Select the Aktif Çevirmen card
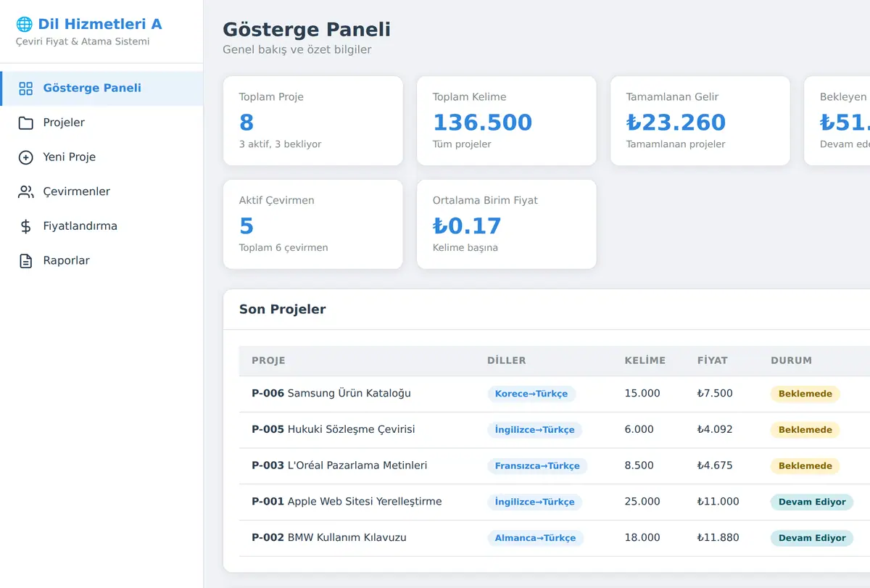870x588 pixels. click(x=313, y=225)
